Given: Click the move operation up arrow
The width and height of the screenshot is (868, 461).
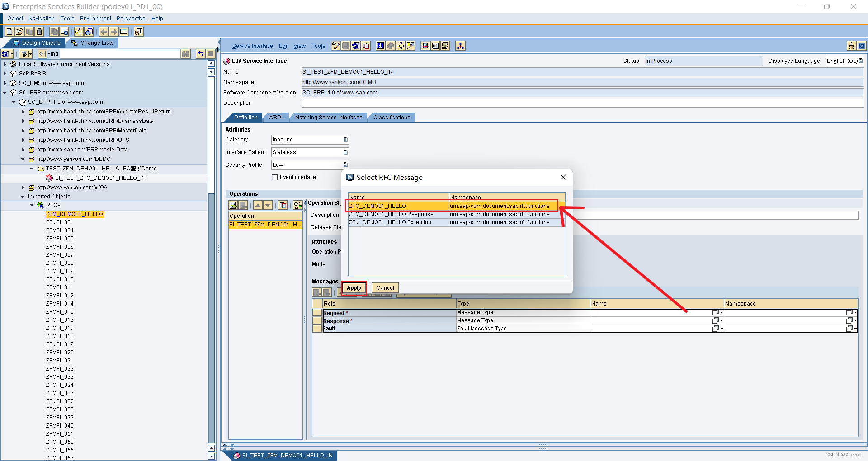Looking at the screenshot, I should click(x=258, y=205).
